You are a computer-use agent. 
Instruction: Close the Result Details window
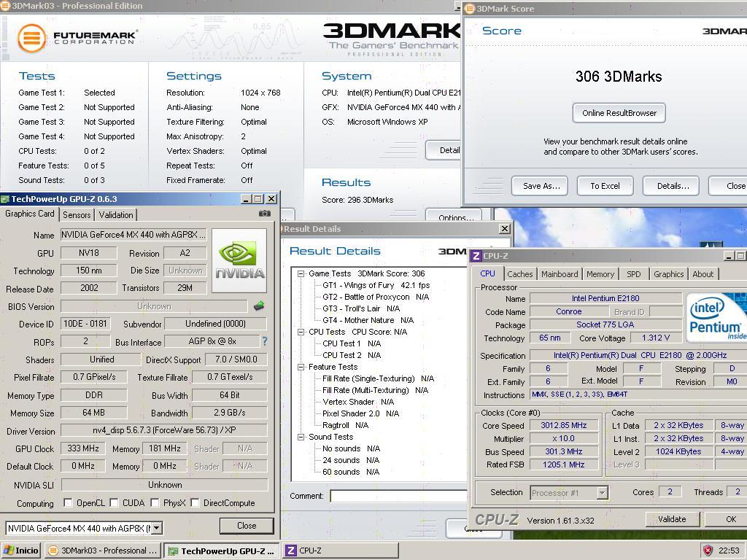(x=505, y=228)
